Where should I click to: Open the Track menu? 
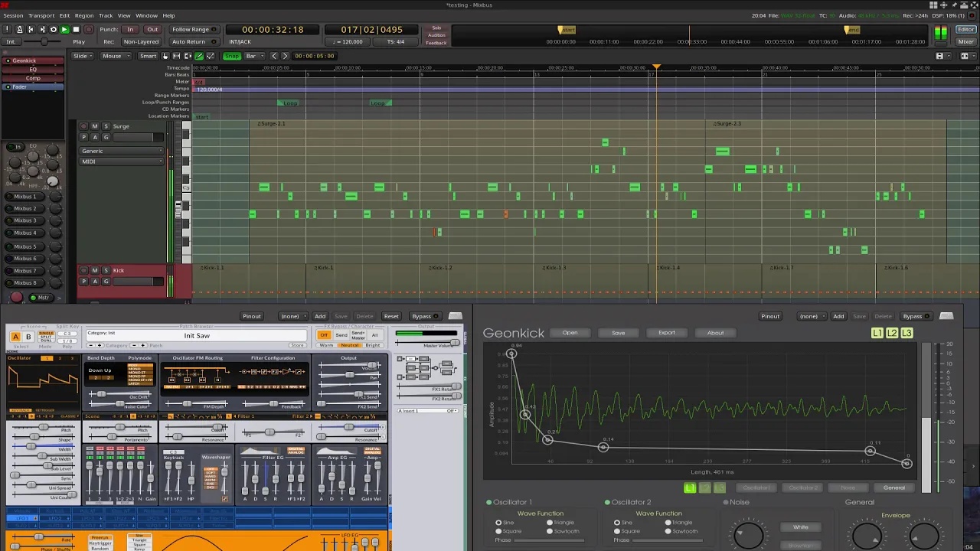[106, 15]
